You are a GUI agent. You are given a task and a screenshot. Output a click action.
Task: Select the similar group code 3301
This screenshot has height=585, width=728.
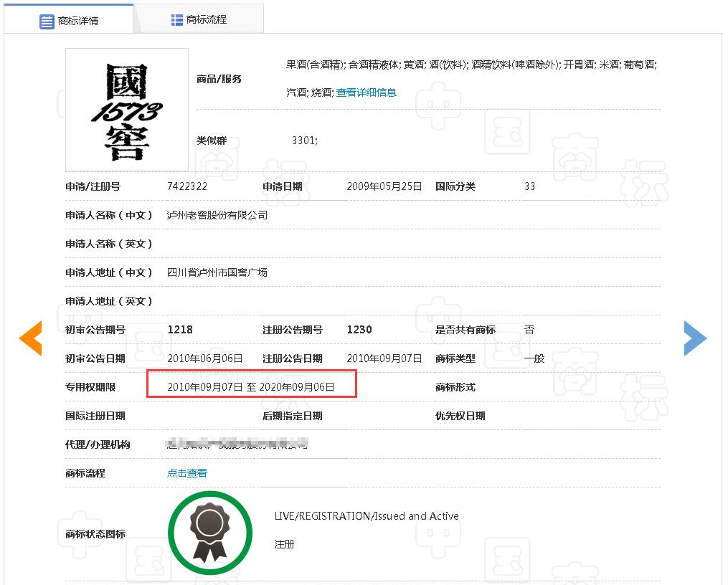click(x=304, y=141)
